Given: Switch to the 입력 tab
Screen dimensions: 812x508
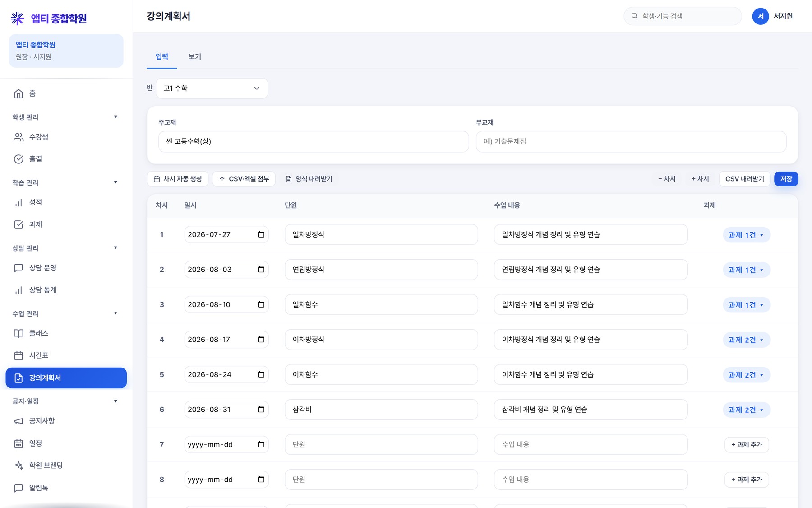Looking at the screenshot, I should tap(161, 57).
